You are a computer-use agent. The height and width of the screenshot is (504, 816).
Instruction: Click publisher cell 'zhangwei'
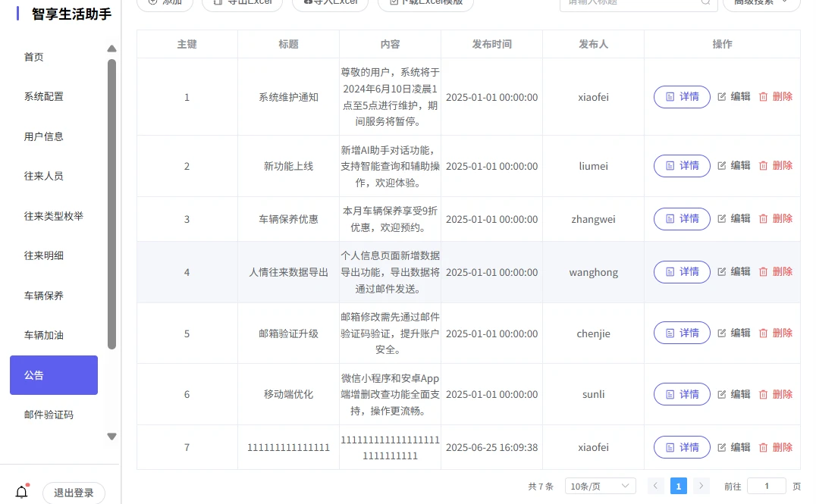coord(593,219)
